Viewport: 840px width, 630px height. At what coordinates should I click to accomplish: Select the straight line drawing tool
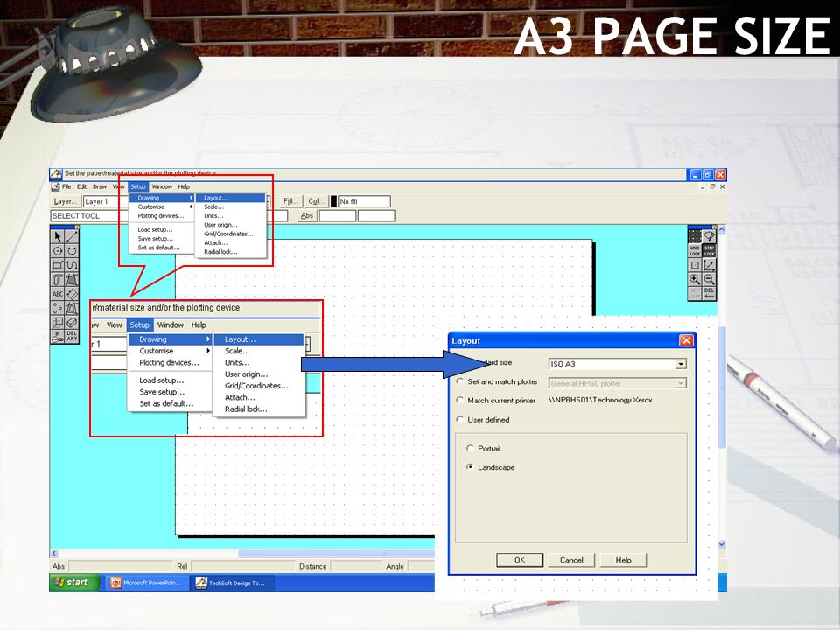tap(72, 236)
